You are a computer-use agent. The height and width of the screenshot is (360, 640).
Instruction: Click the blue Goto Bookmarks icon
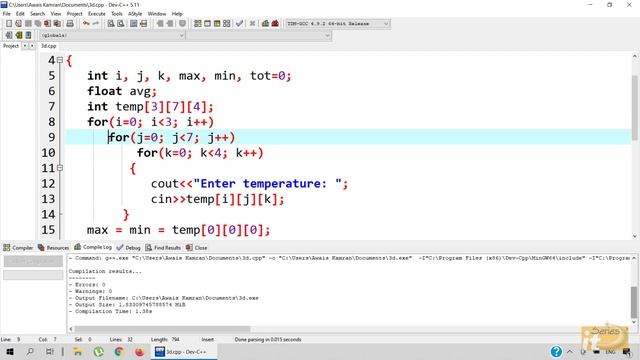pyautogui.click(x=28, y=35)
